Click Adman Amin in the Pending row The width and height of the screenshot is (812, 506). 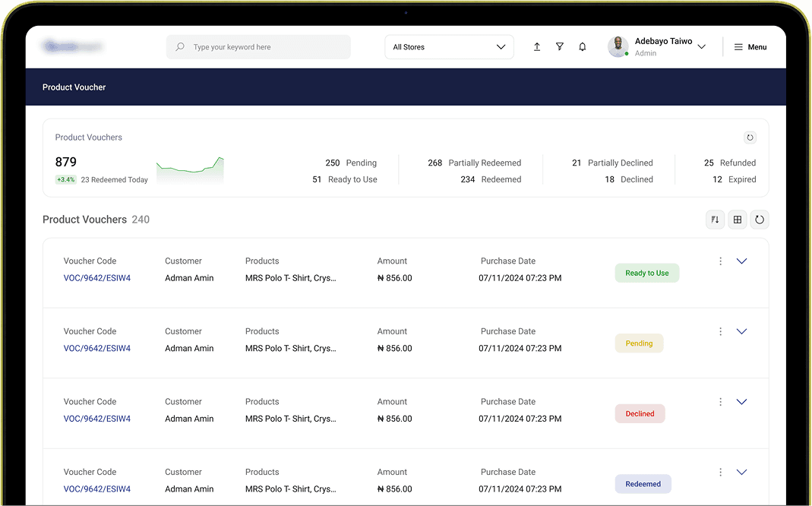[x=189, y=349]
